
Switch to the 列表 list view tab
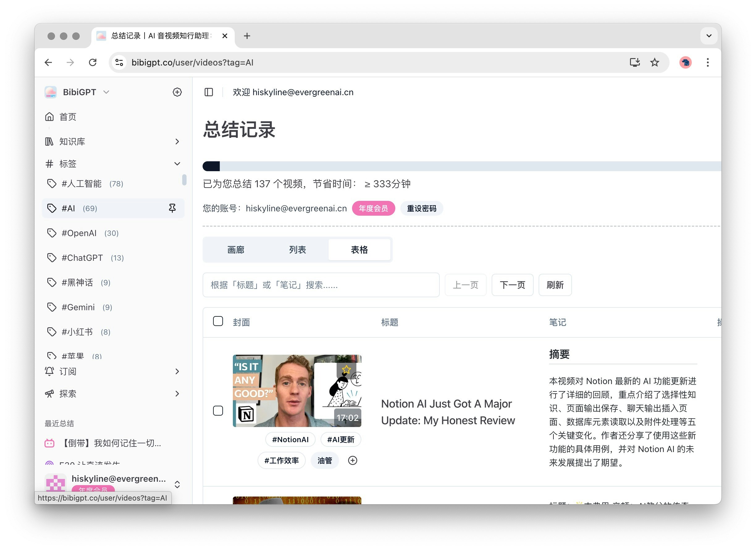[297, 249]
